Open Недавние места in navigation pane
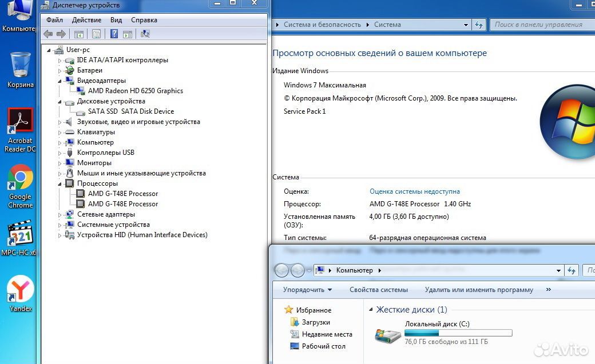Viewport: 595px width, 364px height. (327, 334)
